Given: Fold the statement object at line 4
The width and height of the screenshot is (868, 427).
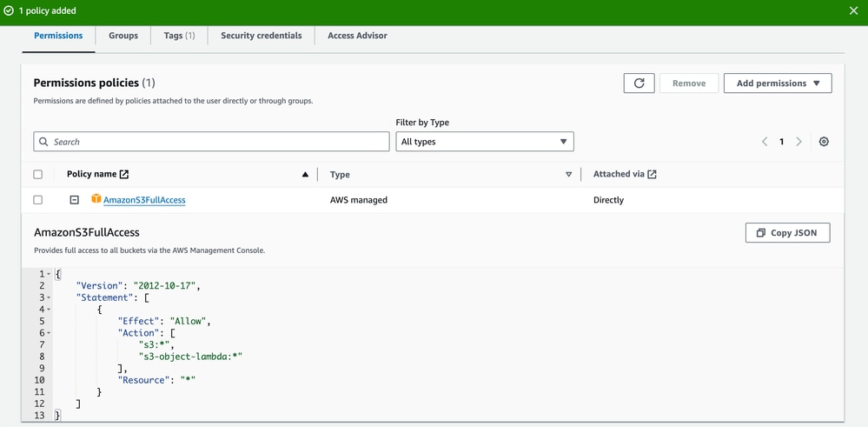Looking at the screenshot, I should (49, 310).
